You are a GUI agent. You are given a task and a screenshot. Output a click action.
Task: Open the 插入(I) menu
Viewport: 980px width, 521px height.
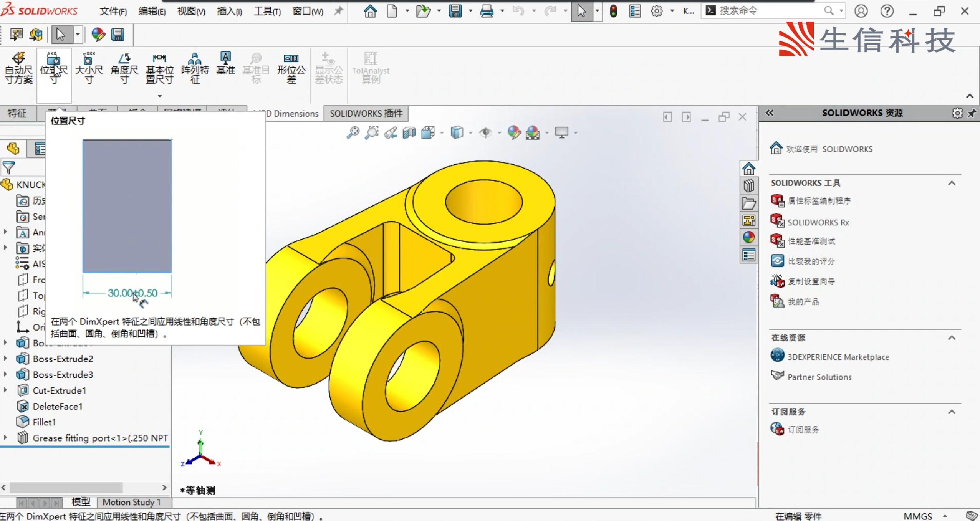(x=229, y=11)
